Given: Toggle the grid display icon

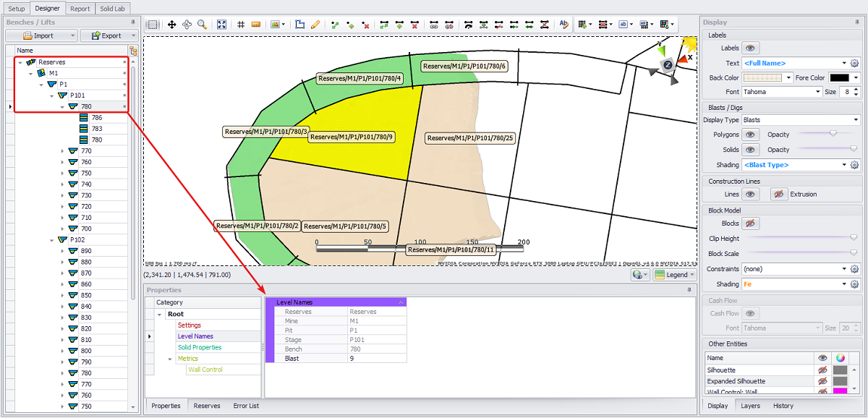Looking at the screenshot, I should (x=241, y=25).
